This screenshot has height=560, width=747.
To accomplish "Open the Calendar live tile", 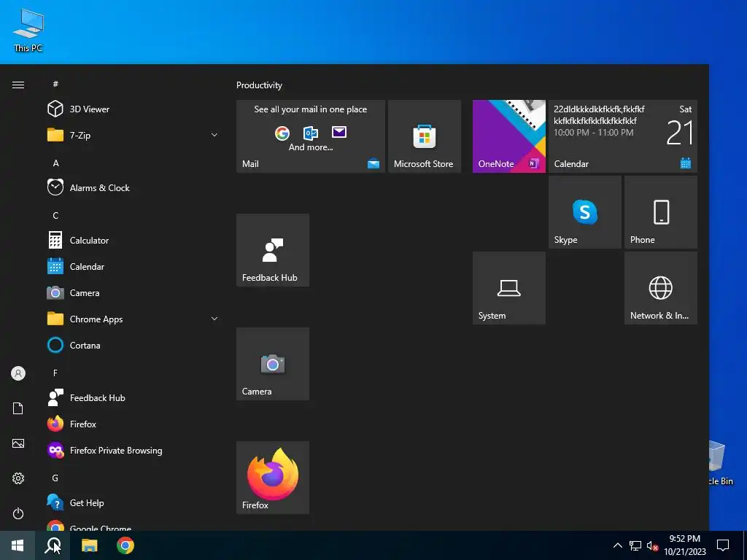I will [x=623, y=136].
